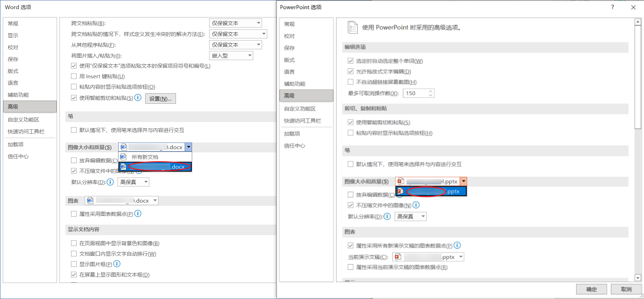The height and width of the screenshot is (299, 644).
Task: Select 所有新文档 in Word dropdown list
Action: coord(155,157)
